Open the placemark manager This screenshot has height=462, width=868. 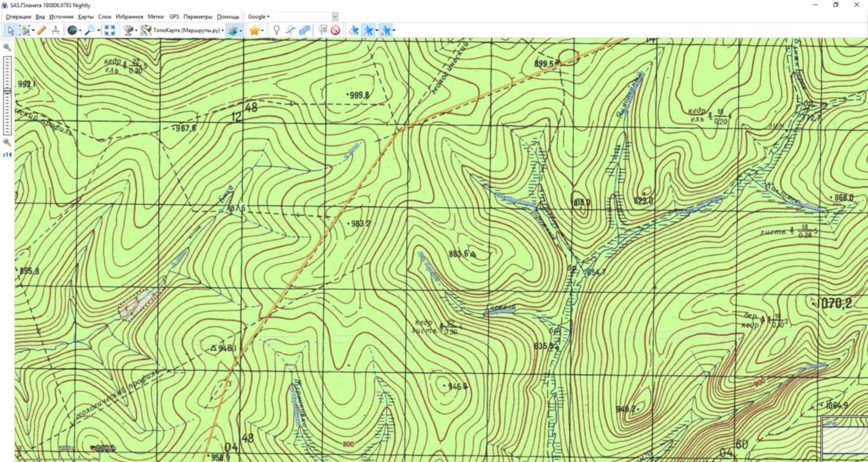(x=322, y=30)
